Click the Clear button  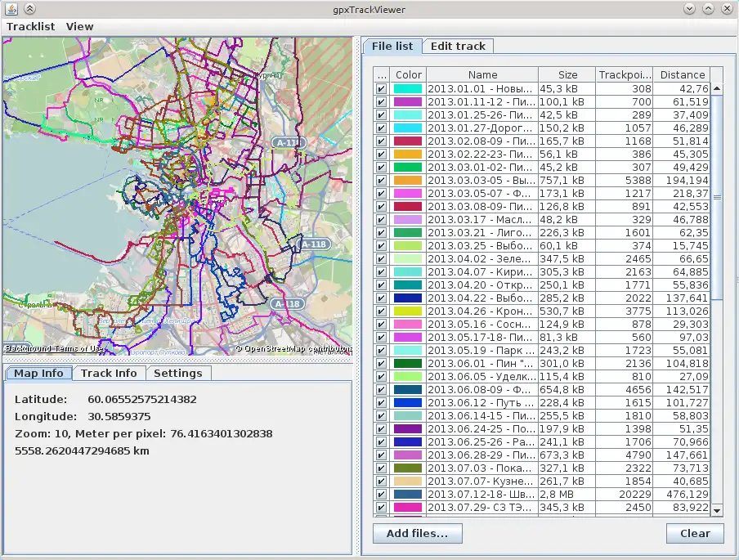click(x=695, y=533)
